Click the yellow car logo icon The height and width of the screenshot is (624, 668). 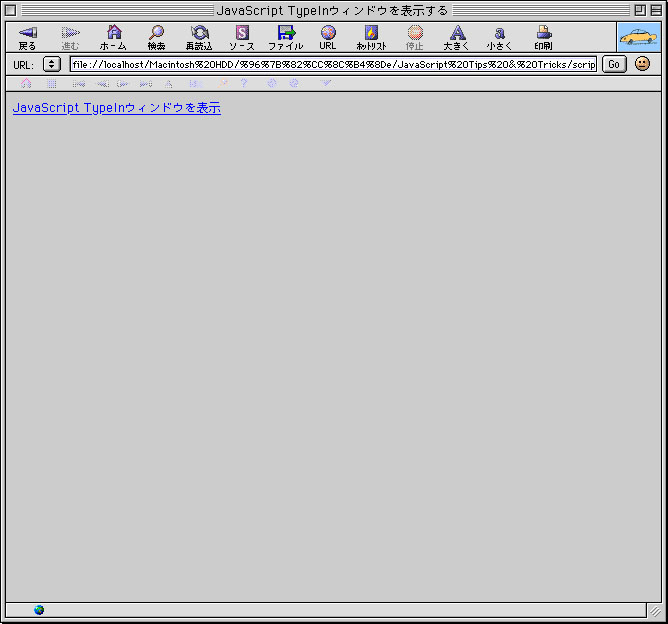coord(639,37)
